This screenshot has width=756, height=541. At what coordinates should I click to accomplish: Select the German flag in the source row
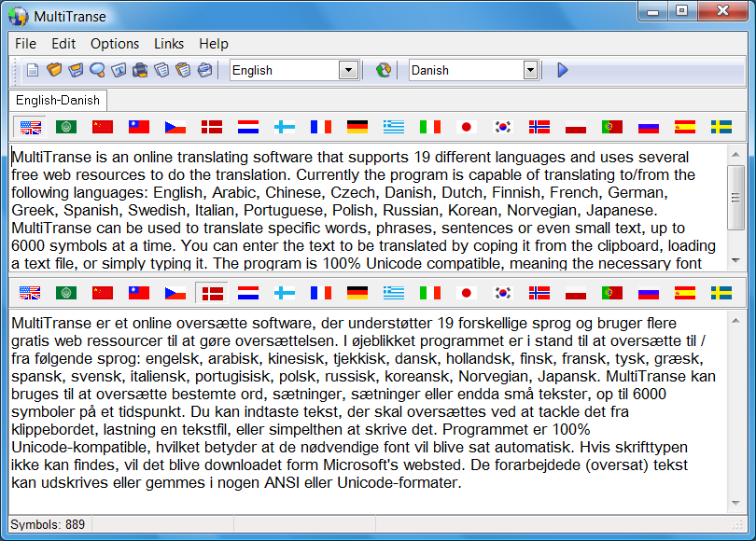pos(357,126)
